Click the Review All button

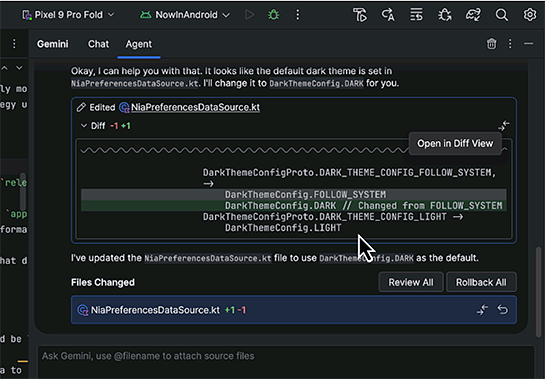click(411, 282)
